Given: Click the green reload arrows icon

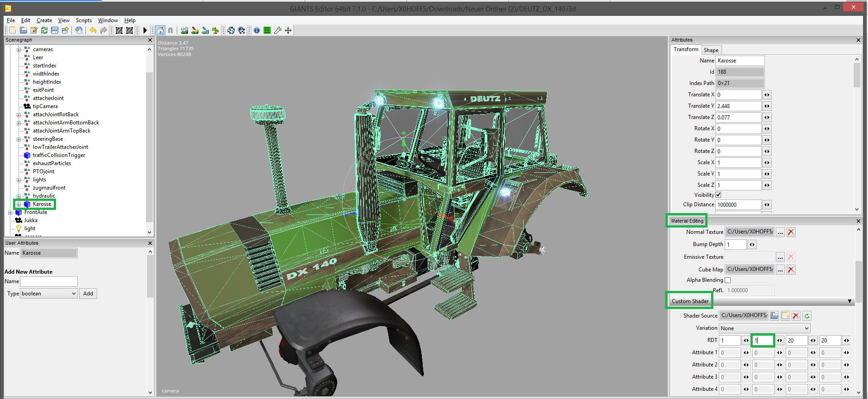Looking at the screenshot, I should pyautogui.click(x=44, y=30).
